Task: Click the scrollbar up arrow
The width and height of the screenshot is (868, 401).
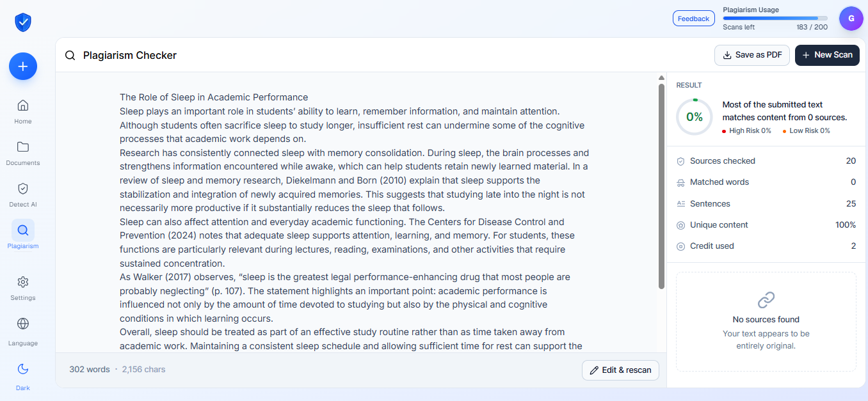Action: [x=661, y=78]
